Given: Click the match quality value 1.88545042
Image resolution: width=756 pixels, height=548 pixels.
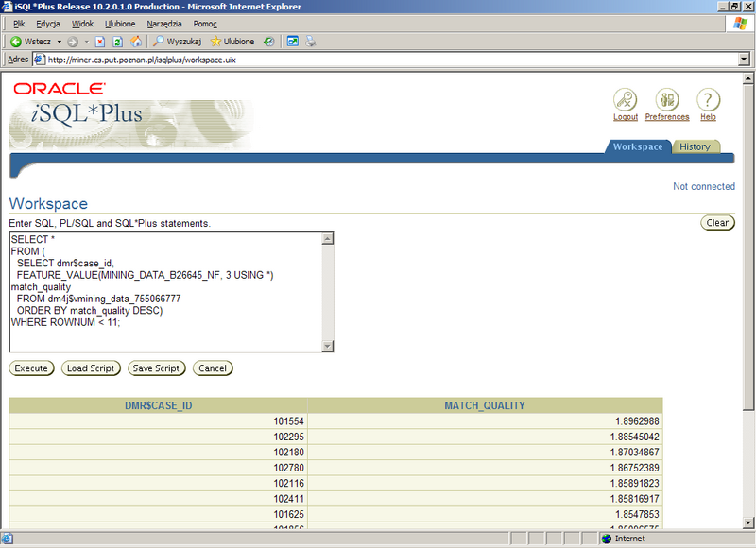Looking at the screenshot, I should click(634, 437).
